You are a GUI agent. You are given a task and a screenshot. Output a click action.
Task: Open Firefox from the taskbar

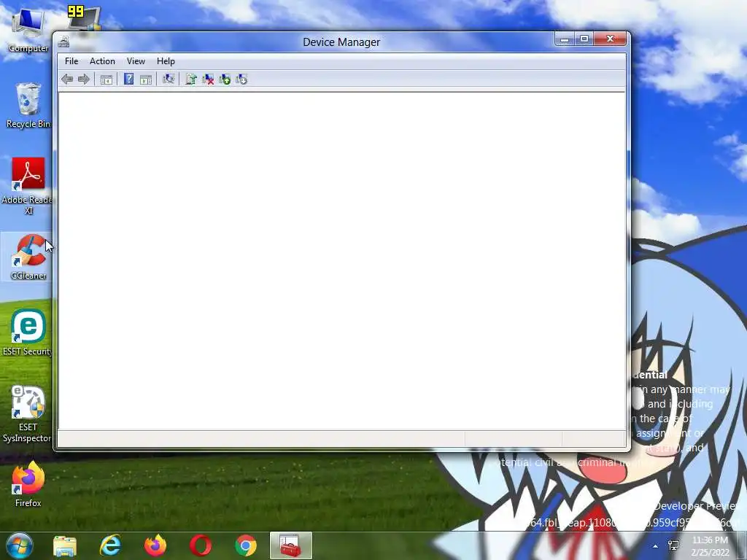(x=155, y=545)
